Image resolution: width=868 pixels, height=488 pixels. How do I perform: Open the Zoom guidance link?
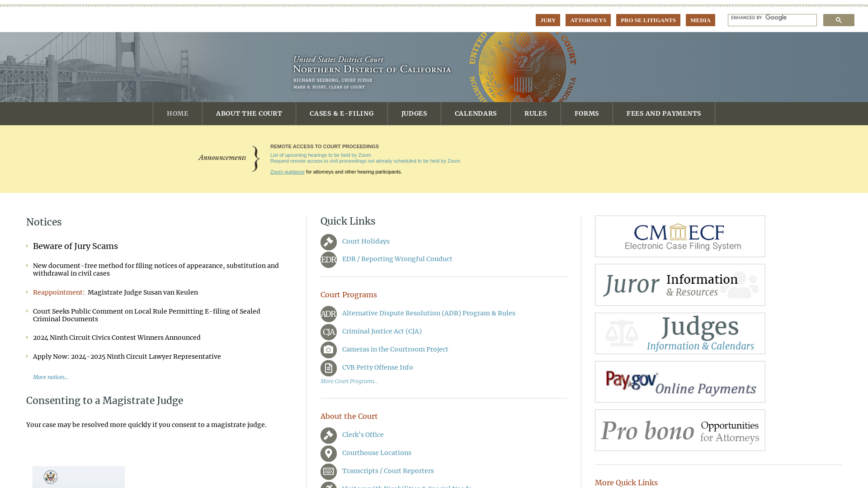(288, 172)
